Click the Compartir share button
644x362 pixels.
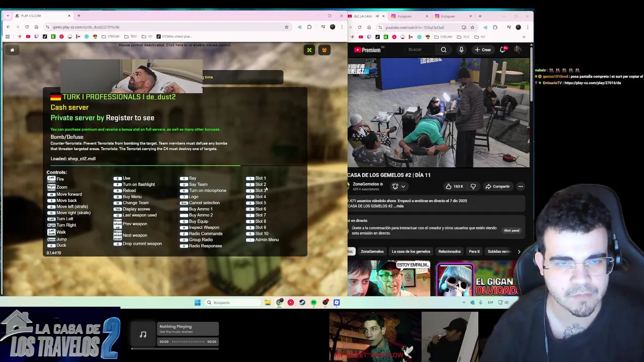click(498, 187)
